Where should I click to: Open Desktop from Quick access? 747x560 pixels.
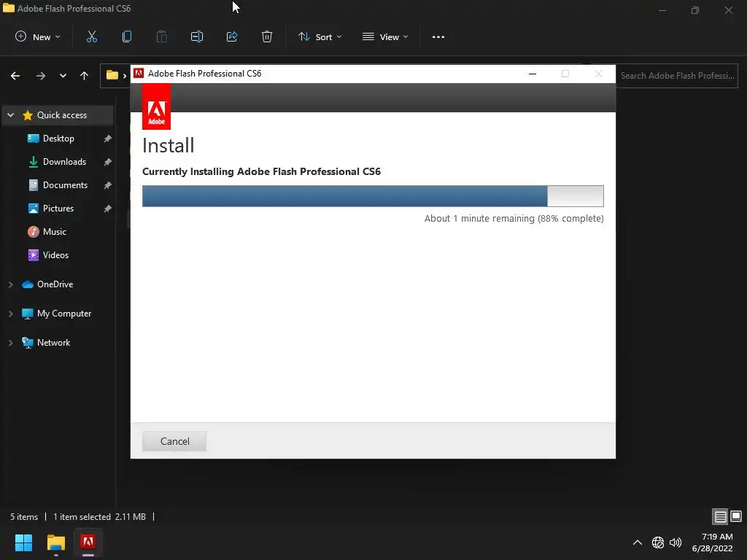[58, 139]
